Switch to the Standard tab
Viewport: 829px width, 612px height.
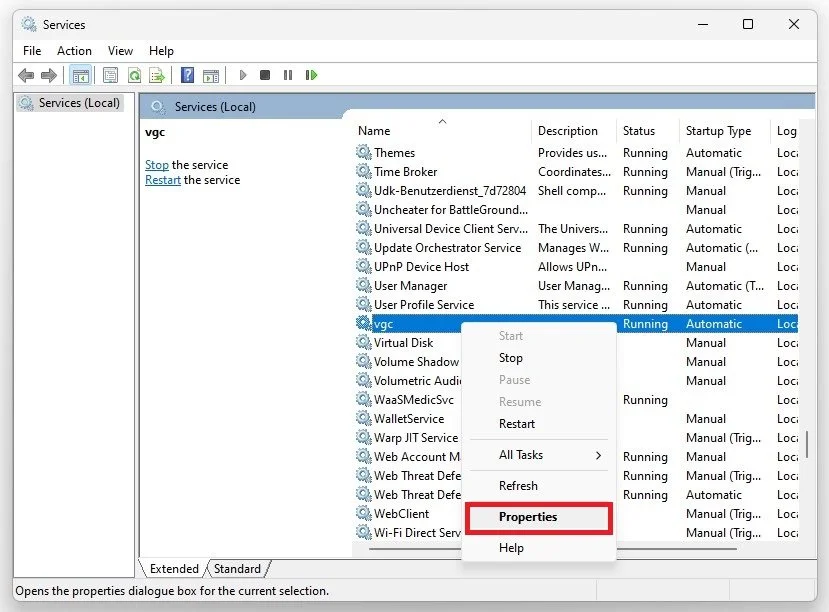click(237, 569)
